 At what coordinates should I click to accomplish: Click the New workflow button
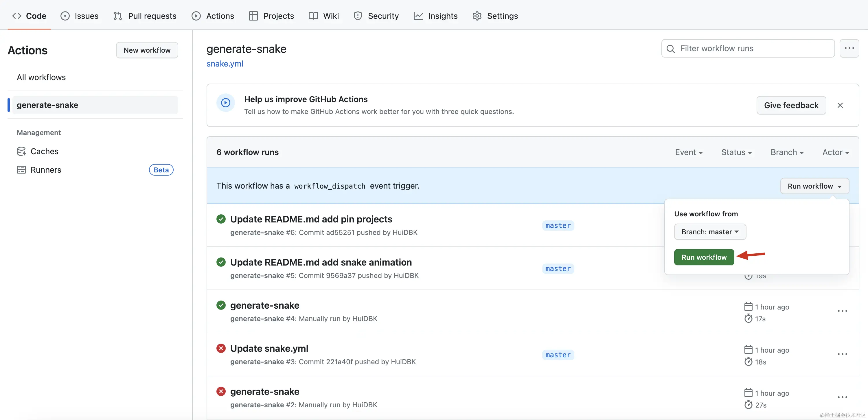(147, 50)
